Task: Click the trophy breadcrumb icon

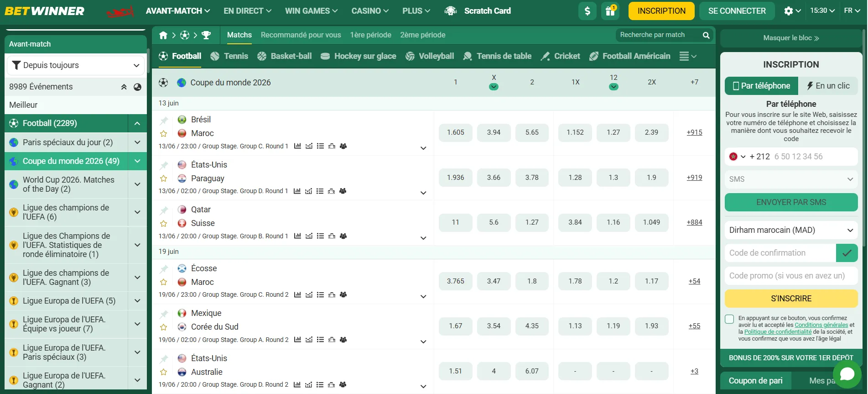Action: 206,35
